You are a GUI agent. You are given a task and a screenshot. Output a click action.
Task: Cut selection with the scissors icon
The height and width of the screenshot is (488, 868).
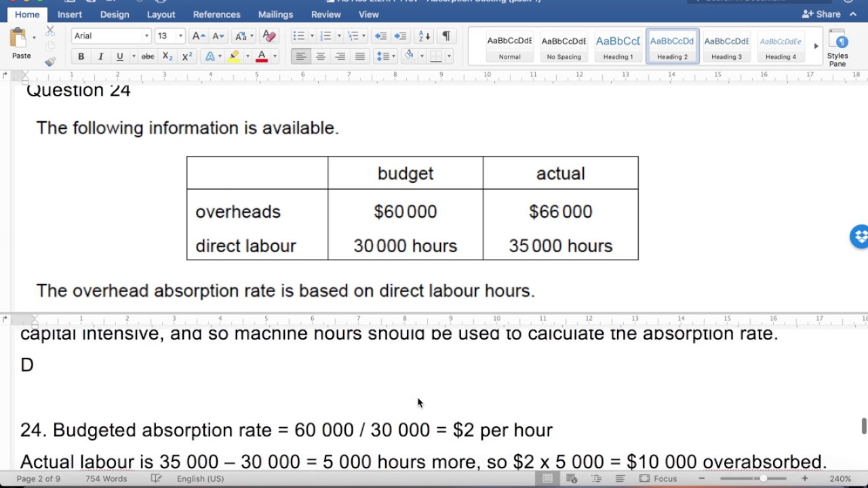coord(50,31)
